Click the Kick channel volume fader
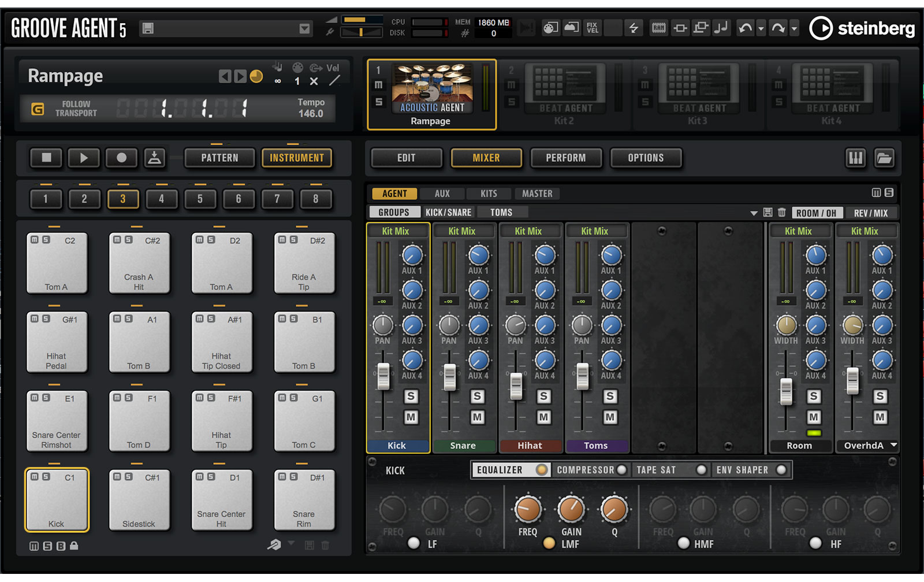This screenshot has height=582, width=924. [x=383, y=376]
